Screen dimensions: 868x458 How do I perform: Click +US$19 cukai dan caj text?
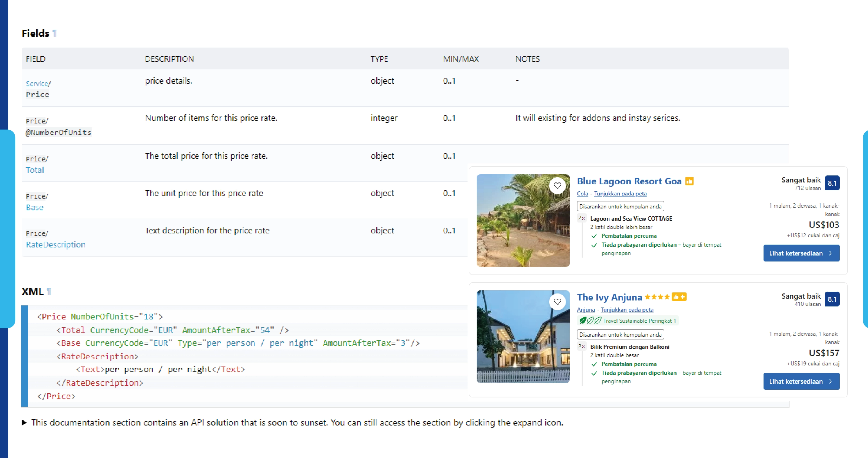click(813, 363)
